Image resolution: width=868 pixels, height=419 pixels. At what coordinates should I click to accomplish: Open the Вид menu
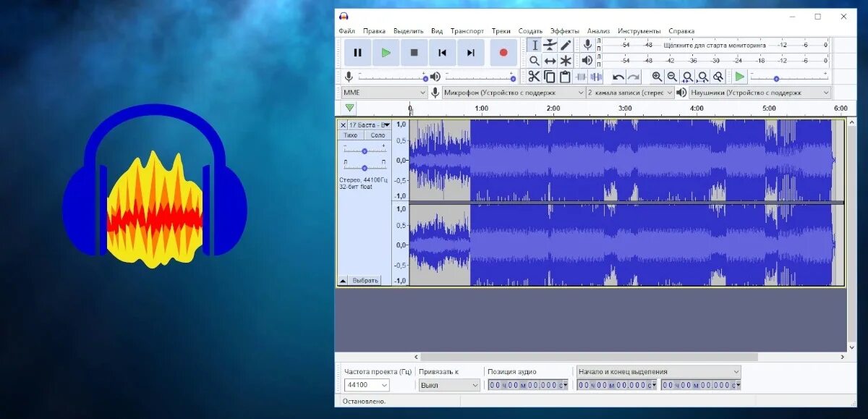click(437, 31)
